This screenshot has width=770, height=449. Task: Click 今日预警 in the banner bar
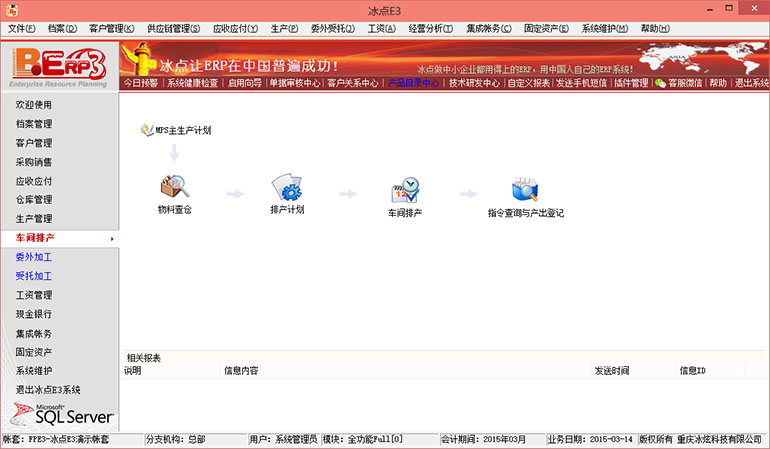click(x=141, y=83)
